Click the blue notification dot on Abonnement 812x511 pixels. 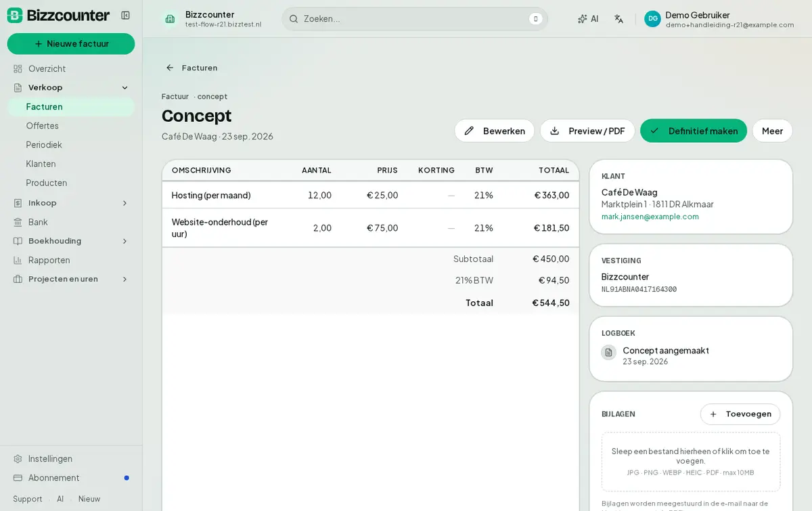point(127,478)
